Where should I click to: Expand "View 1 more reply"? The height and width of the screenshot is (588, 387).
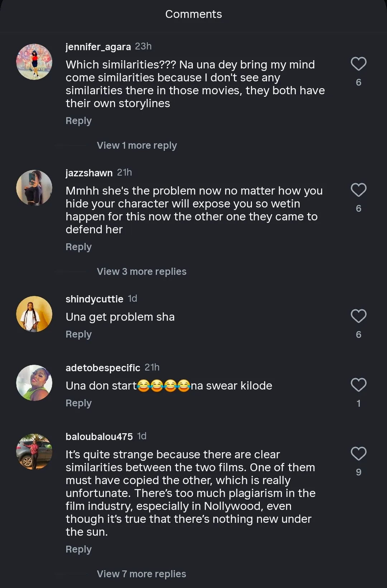coord(137,145)
